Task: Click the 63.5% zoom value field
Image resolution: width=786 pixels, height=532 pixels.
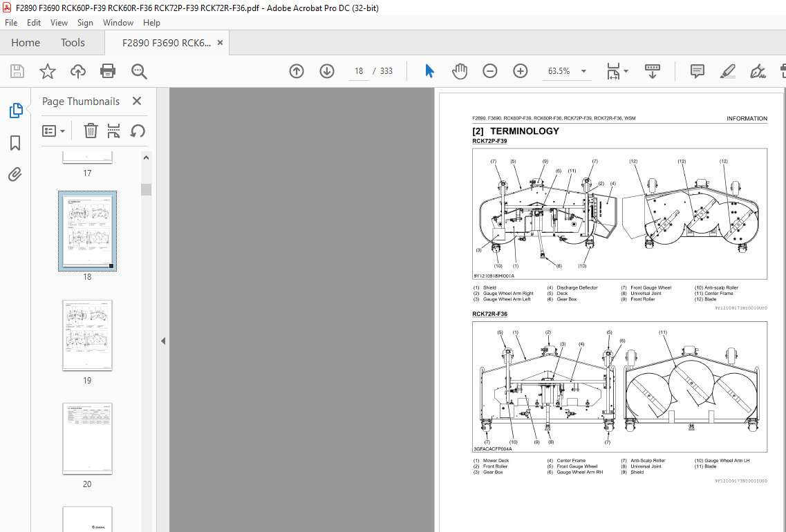Action: pyautogui.click(x=559, y=71)
